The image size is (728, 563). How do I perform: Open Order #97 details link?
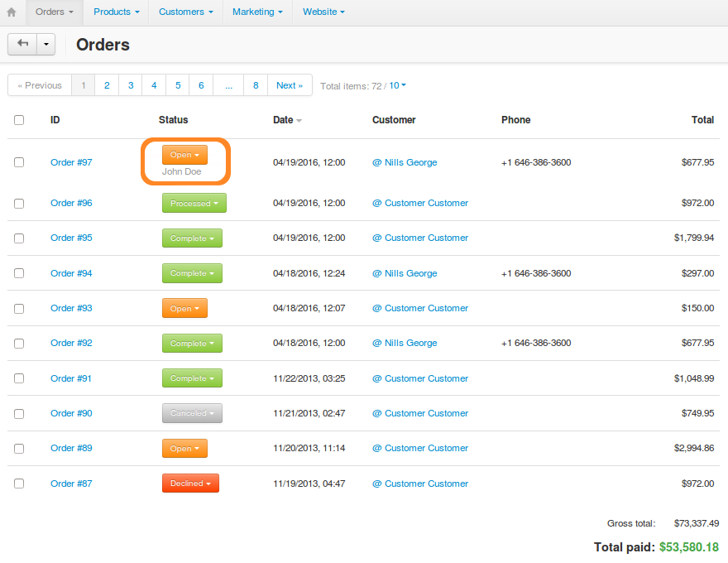pos(71,162)
